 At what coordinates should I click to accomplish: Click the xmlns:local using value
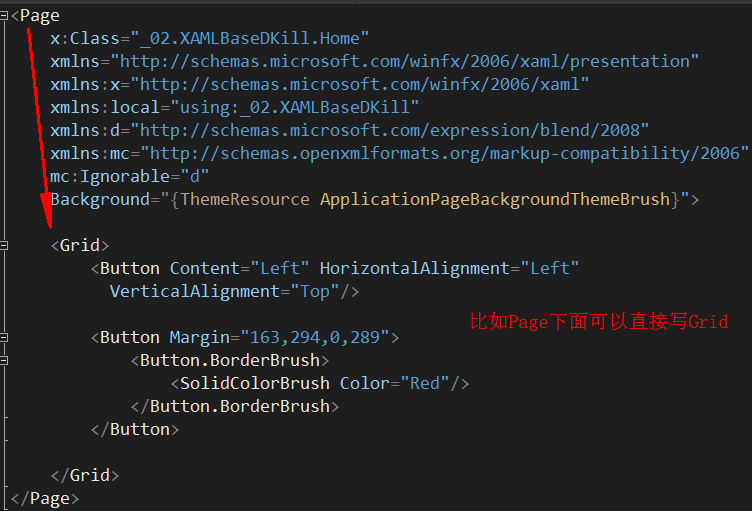pyautogui.click(x=294, y=107)
